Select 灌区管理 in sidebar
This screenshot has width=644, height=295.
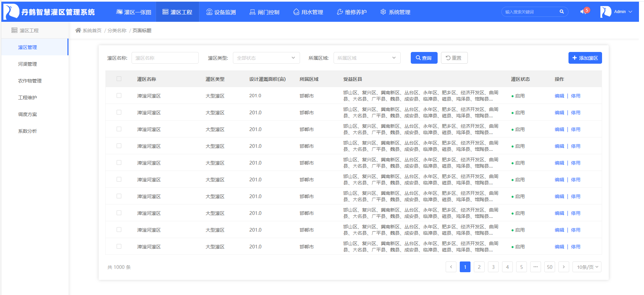point(35,47)
